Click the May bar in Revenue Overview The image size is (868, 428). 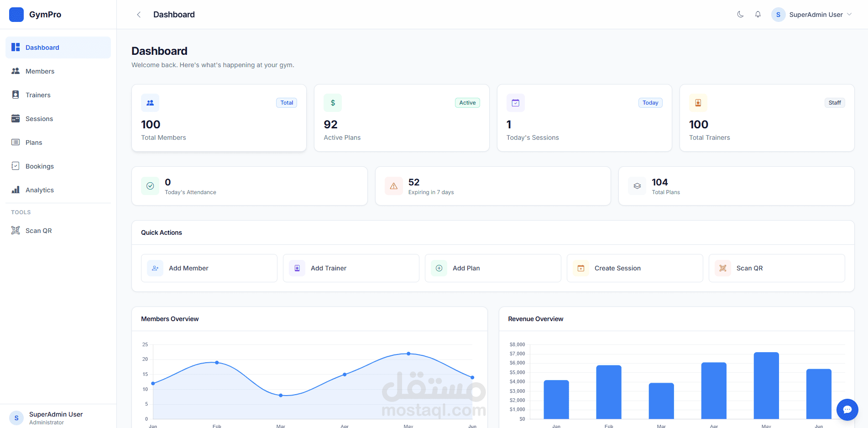pyautogui.click(x=766, y=386)
